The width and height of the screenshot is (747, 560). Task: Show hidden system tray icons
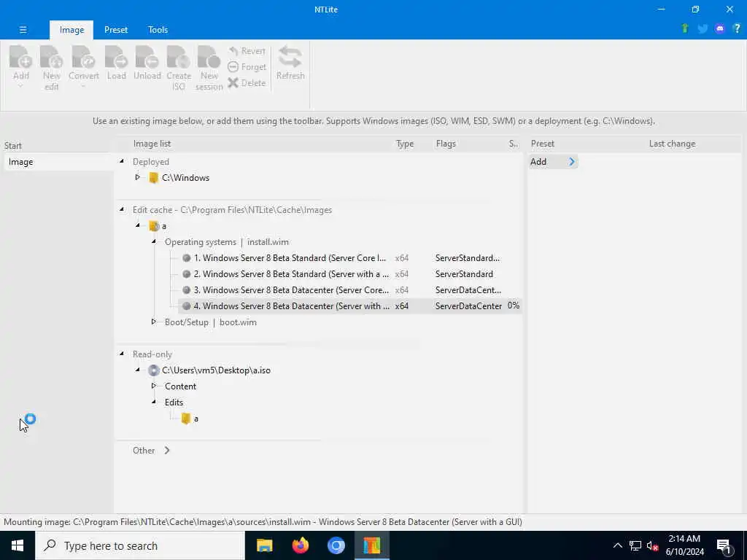point(617,545)
